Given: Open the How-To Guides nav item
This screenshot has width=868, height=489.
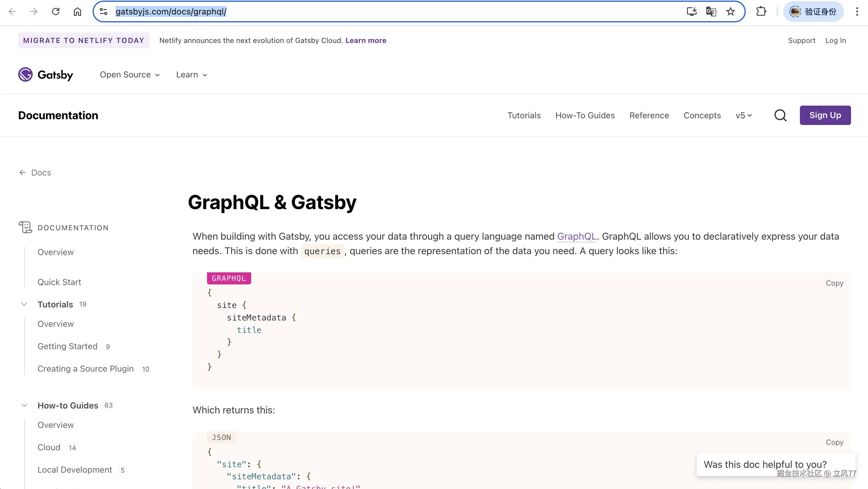Looking at the screenshot, I should click(x=585, y=115).
